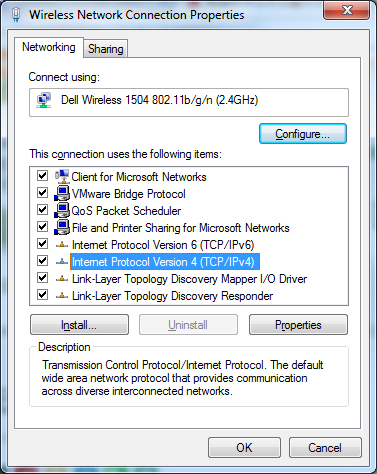This screenshot has height=474, width=377.
Task: Select the File and Printer Sharing icon
Action: [x=62, y=227]
